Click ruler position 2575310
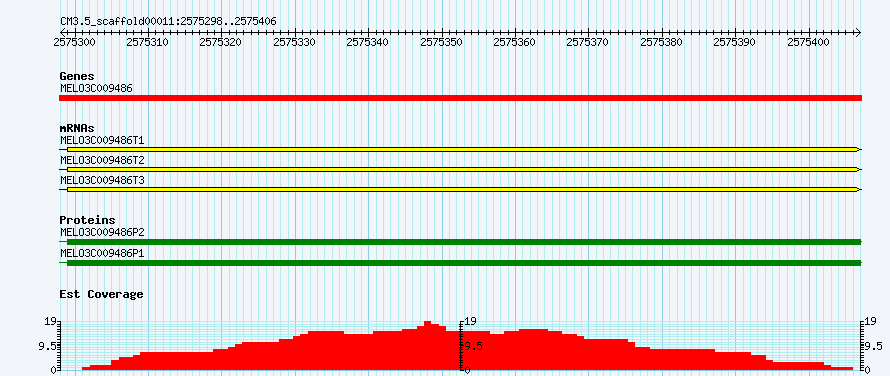 pos(149,42)
